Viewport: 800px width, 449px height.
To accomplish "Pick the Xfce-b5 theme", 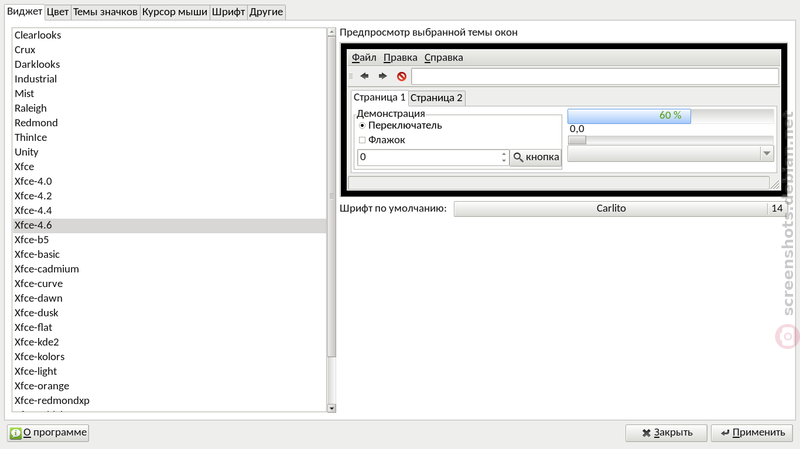I will (169, 240).
